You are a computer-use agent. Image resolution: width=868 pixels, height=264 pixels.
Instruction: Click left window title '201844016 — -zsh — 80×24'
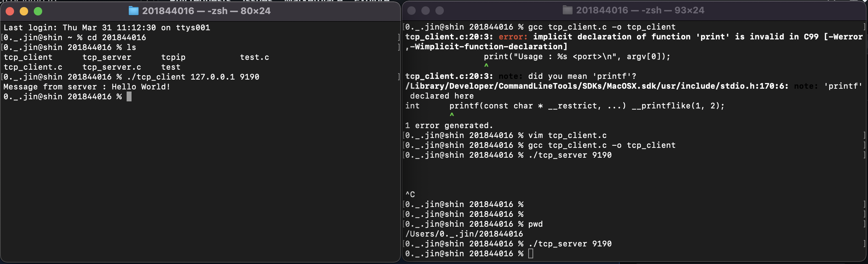206,11
